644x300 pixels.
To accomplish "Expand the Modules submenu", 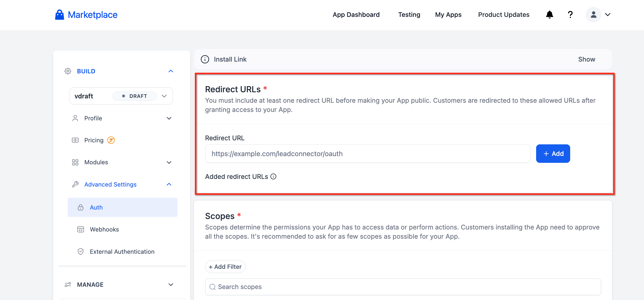I will [169, 162].
